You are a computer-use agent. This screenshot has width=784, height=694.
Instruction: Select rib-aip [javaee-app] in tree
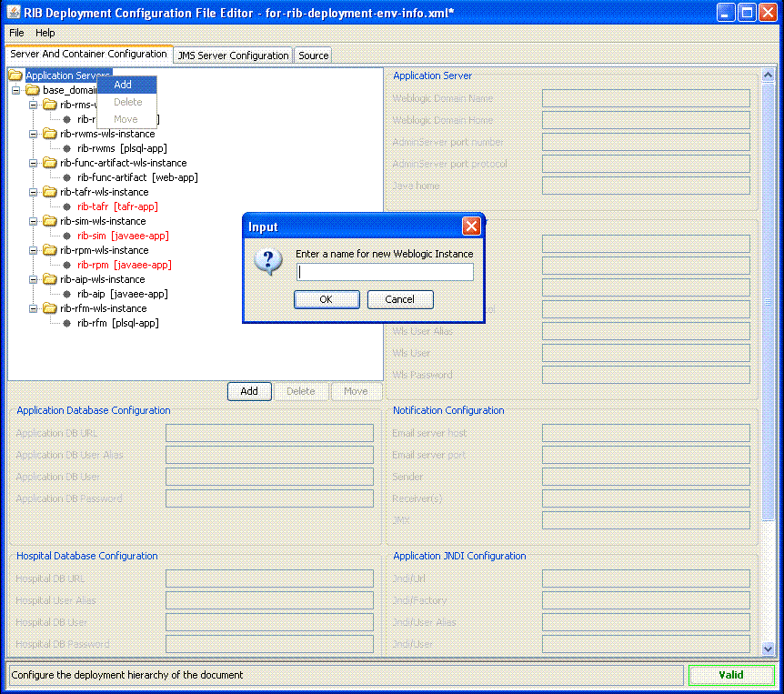click(123, 294)
